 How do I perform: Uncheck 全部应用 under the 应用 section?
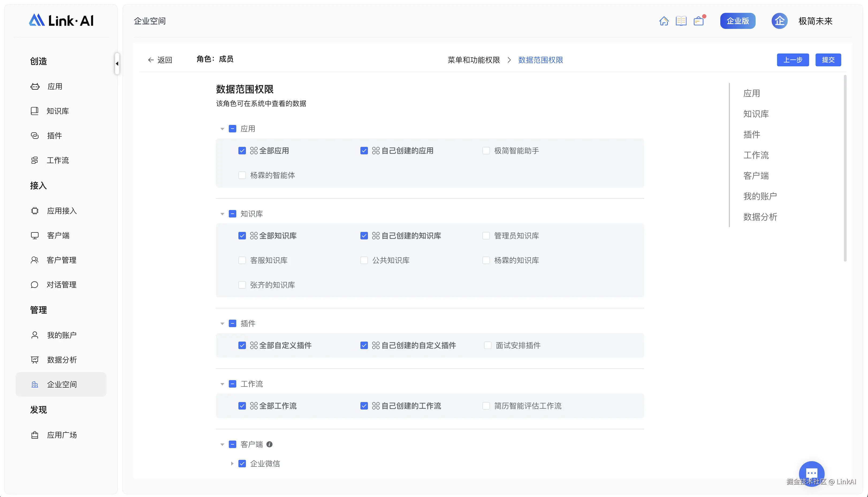coord(242,150)
